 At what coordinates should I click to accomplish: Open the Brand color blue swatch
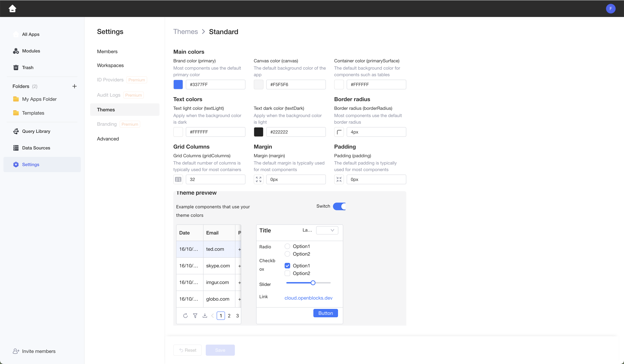(178, 84)
